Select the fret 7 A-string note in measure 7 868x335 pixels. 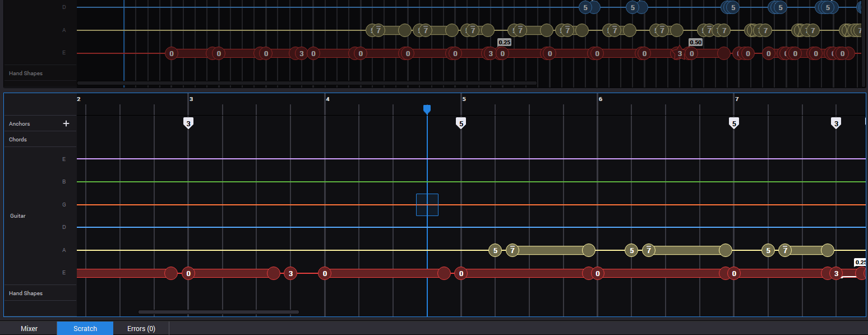[785, 250]
